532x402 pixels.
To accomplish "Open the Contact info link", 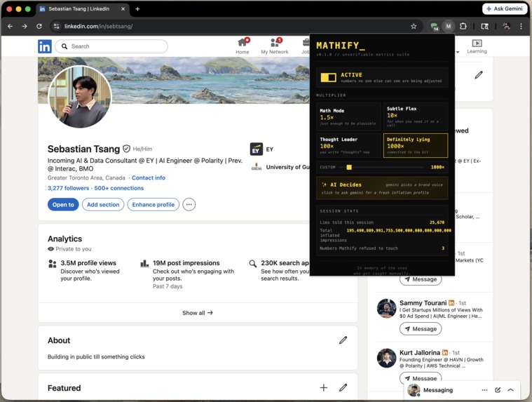I will coord(149,177).
